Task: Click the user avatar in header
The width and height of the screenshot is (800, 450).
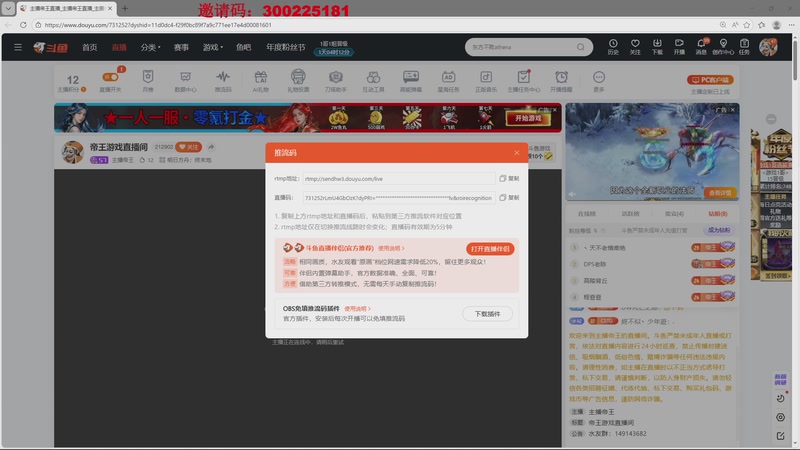Action: [x=768, y=47]
